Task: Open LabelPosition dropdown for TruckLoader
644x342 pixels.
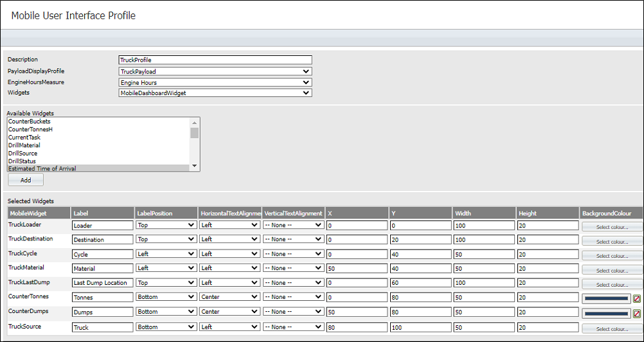Action: pos(166,225)
